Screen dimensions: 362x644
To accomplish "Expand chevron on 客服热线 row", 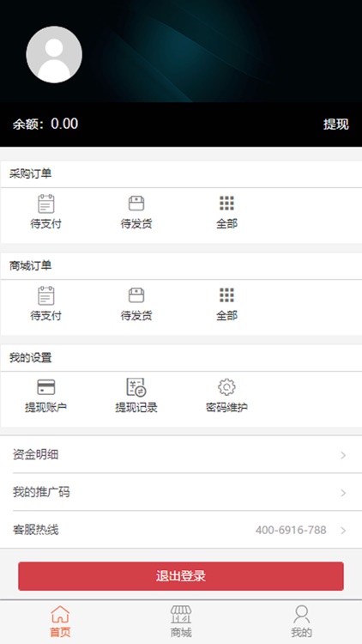I will click(343, 531).
